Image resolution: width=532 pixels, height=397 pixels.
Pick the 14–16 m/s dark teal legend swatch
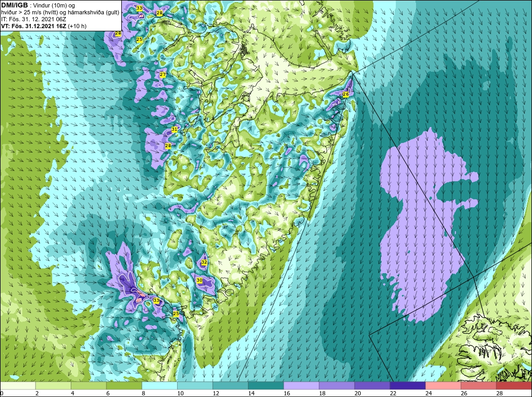coord(265,385)
